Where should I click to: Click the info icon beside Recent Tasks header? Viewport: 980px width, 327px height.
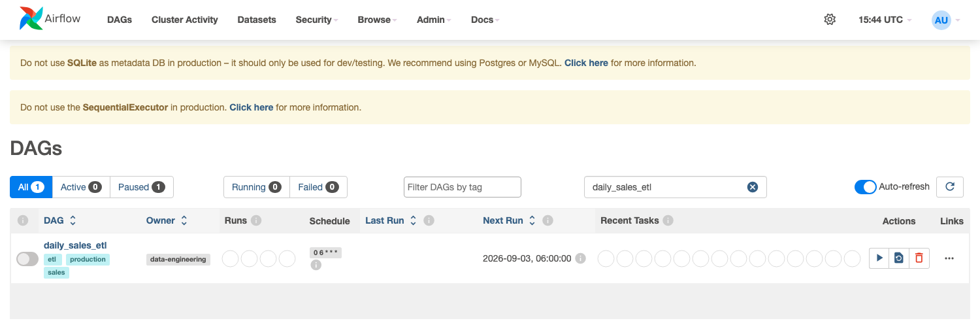(x=668, y=220)
